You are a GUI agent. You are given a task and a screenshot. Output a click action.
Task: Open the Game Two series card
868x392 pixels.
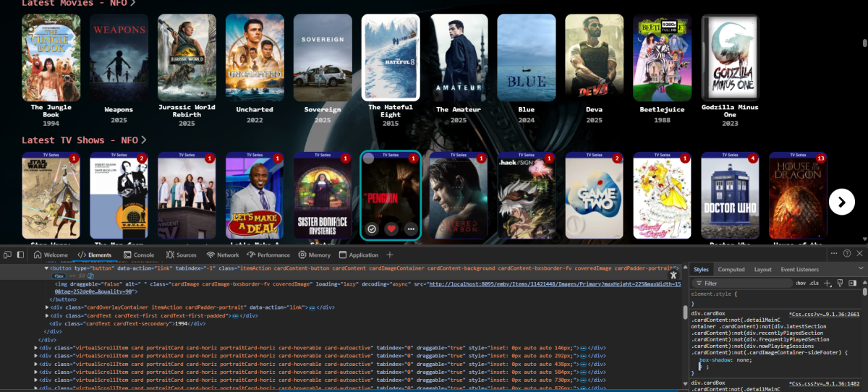click(595, 195)
